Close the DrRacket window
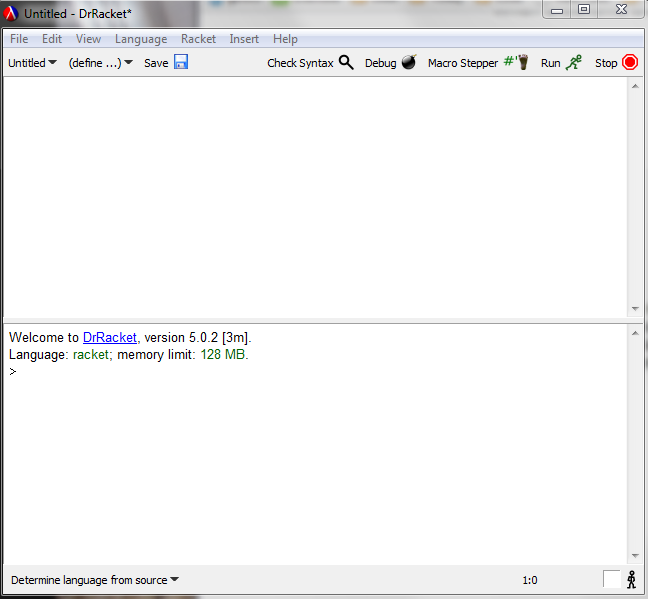This screenshot has width=648, height=599. [621, 10]
